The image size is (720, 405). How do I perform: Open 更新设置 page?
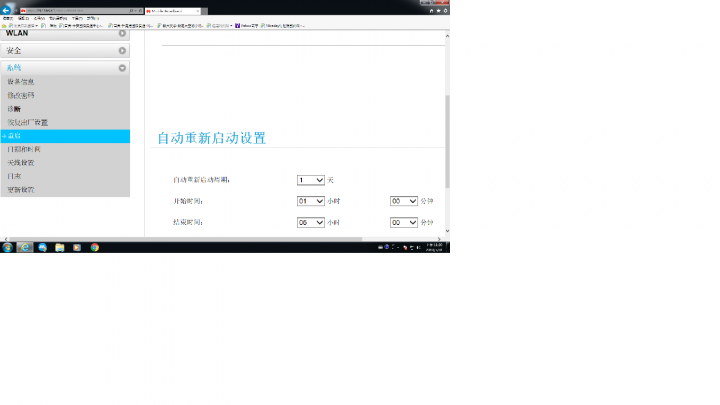tap(21, 190)
